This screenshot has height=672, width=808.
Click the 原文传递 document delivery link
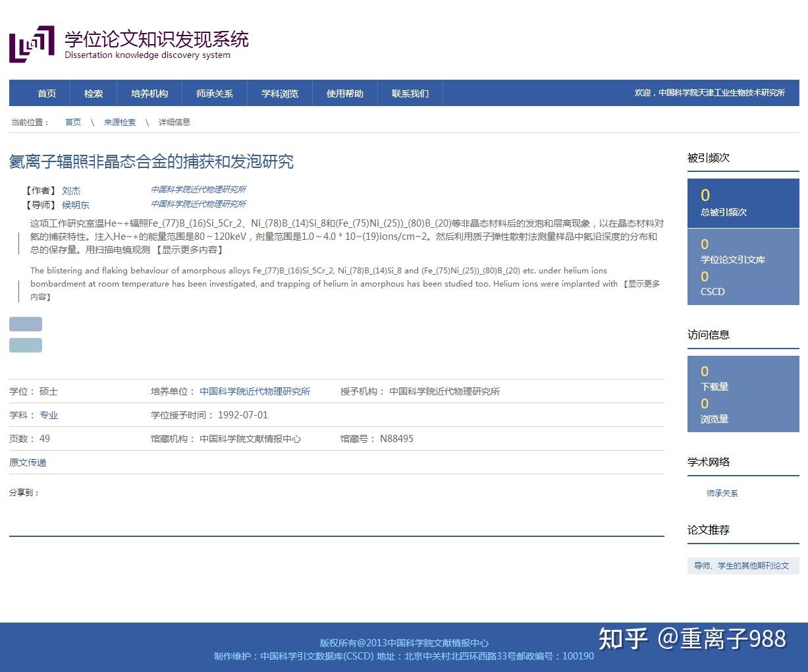click(27, 462)
